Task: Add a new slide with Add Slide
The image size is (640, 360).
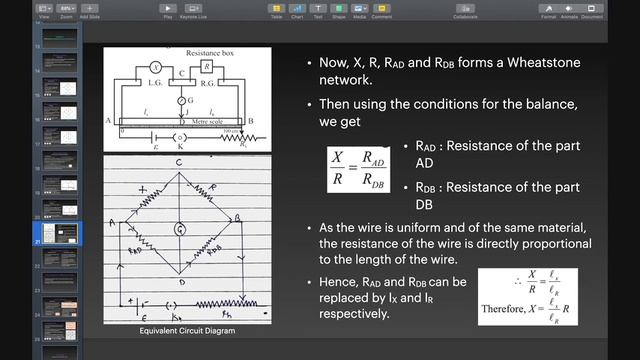Action: pos(89,9)
